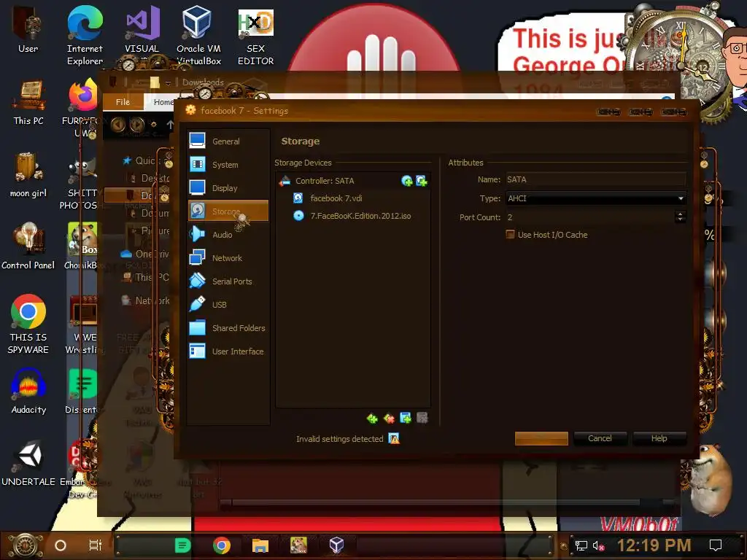Select facebook 7.vdi disk entry

(353, 198)
